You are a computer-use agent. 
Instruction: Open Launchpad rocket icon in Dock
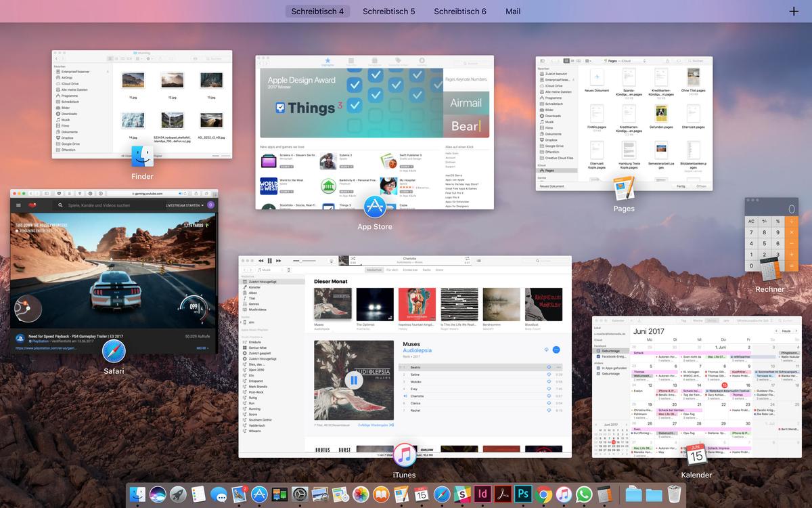178,494
